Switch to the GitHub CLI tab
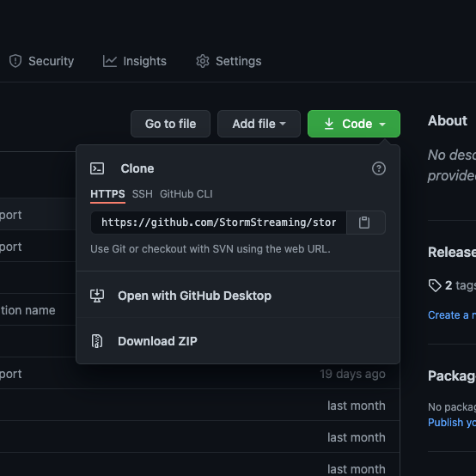Viewport: 476px width, 476px height. pyautogui.click(x=186, y=194)
